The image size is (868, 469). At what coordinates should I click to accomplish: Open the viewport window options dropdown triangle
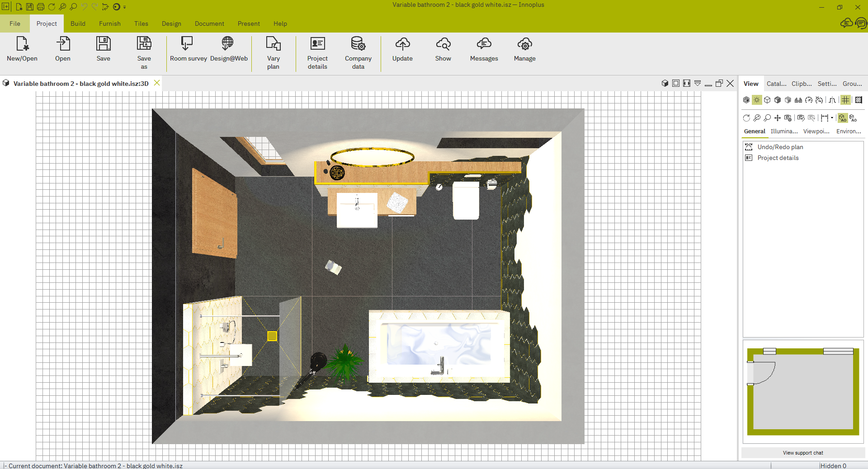[x=698, y=83]
